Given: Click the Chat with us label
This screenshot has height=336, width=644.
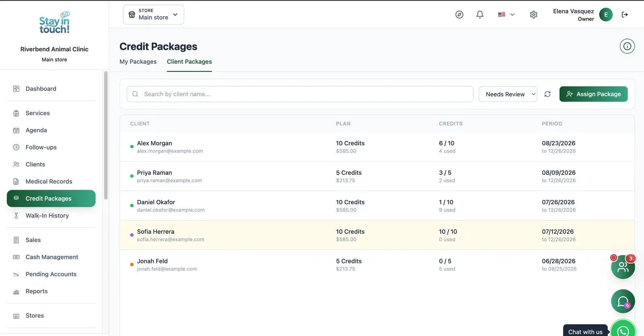Looking at the screenshot, I should 585,332.
